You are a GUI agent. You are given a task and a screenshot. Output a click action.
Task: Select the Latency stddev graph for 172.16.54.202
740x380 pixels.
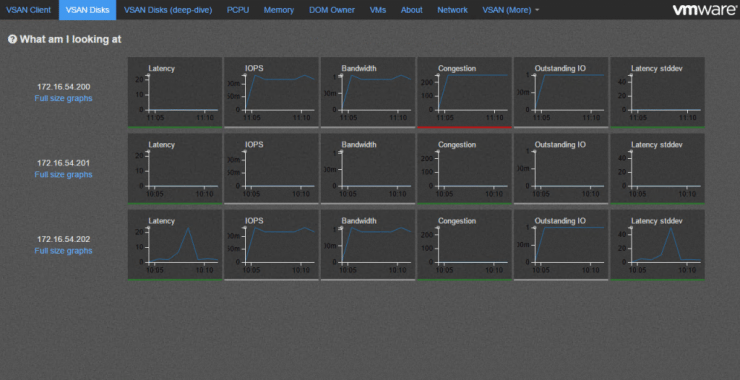tap(657, 245)
